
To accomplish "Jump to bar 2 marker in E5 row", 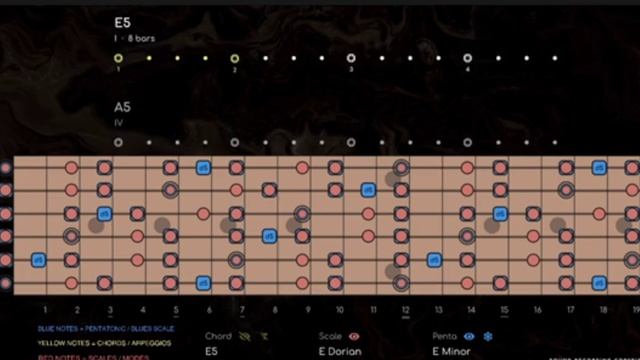I will click(235, 58).
